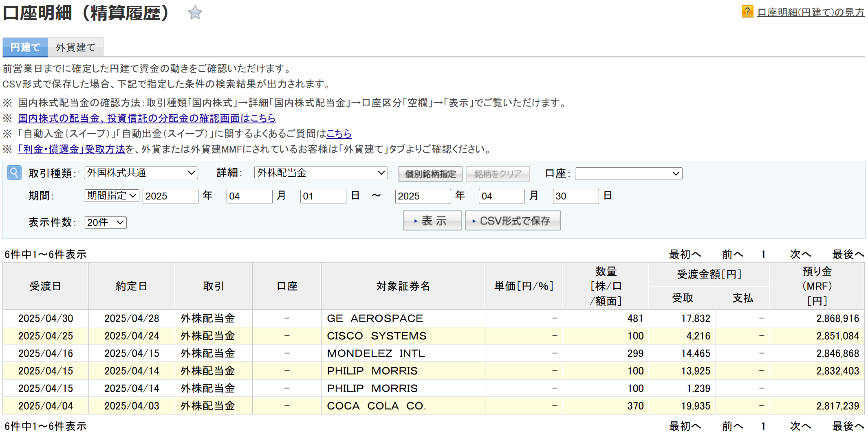Click 前へ in the bottom pager
This screenshot has width=868, height=434.
pyautogui.click(x=733, y=426)
